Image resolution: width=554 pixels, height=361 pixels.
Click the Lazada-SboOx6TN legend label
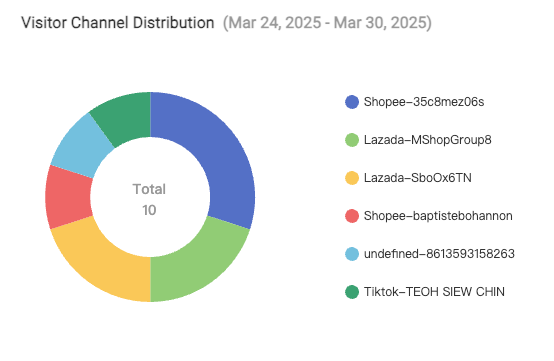pos(418,178)
